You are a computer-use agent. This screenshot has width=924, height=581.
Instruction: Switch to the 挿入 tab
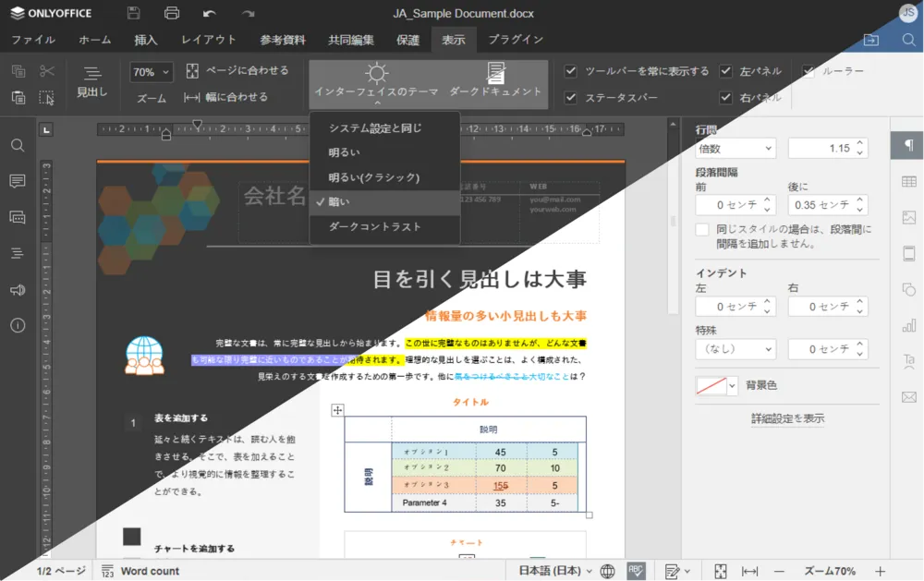point(146,40)
